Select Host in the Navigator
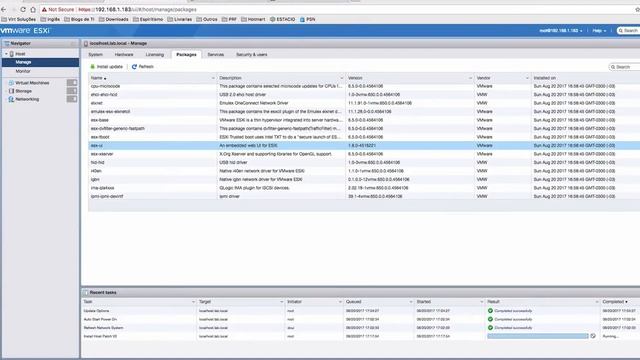 20,54
